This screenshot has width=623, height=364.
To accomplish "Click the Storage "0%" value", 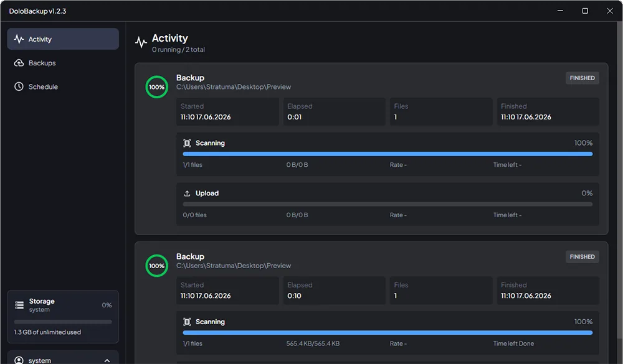I will pos(107,306).
